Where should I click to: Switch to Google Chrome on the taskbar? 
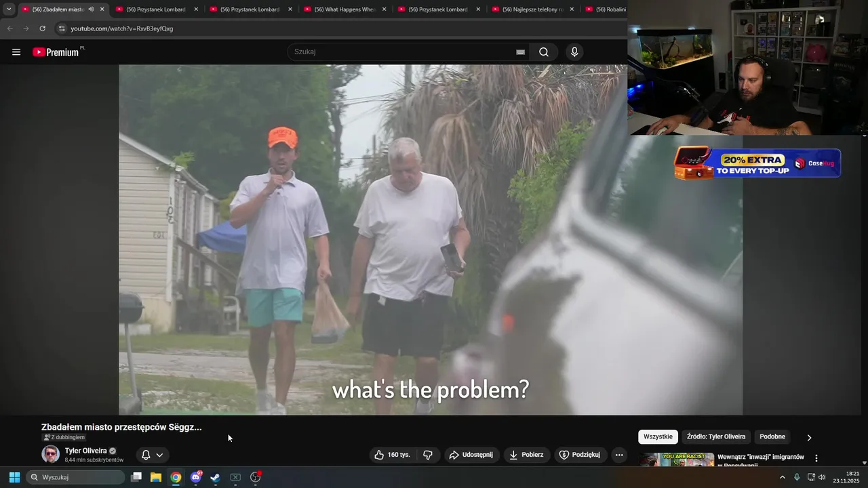(x=176, y=477)
